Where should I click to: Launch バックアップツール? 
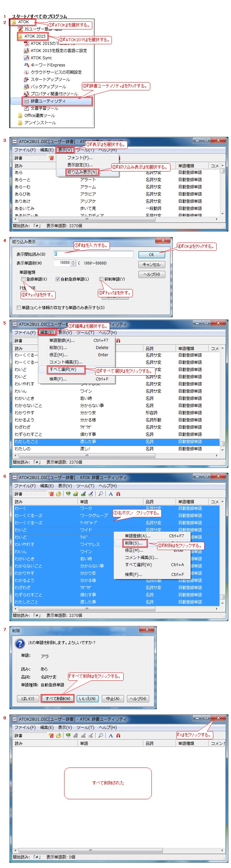tap(45, 86)
